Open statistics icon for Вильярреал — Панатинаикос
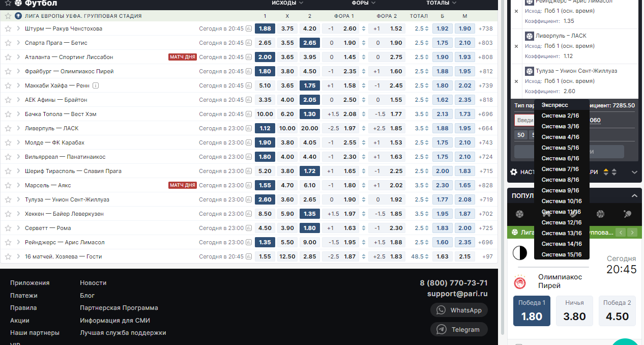Screen dimensions: 644x345 click(x=249, y=157)
